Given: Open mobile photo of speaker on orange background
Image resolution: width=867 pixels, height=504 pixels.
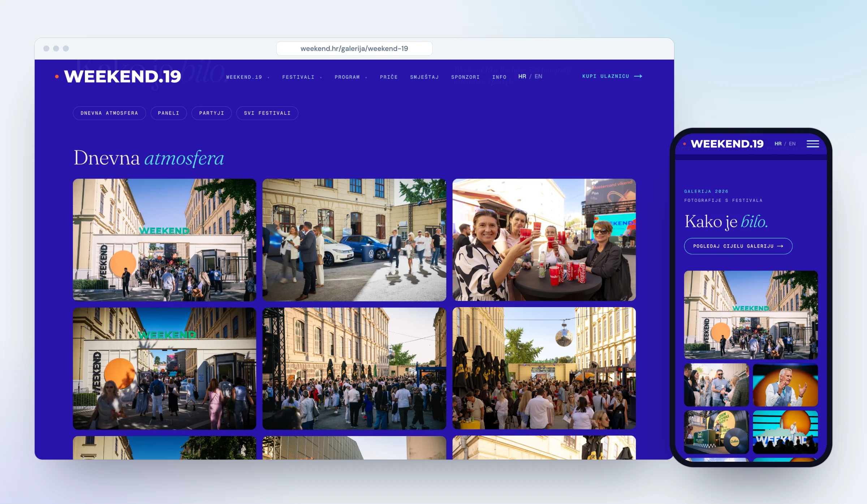Looking at the screenshot, I should pyautogui.click(x=785, y=385).
